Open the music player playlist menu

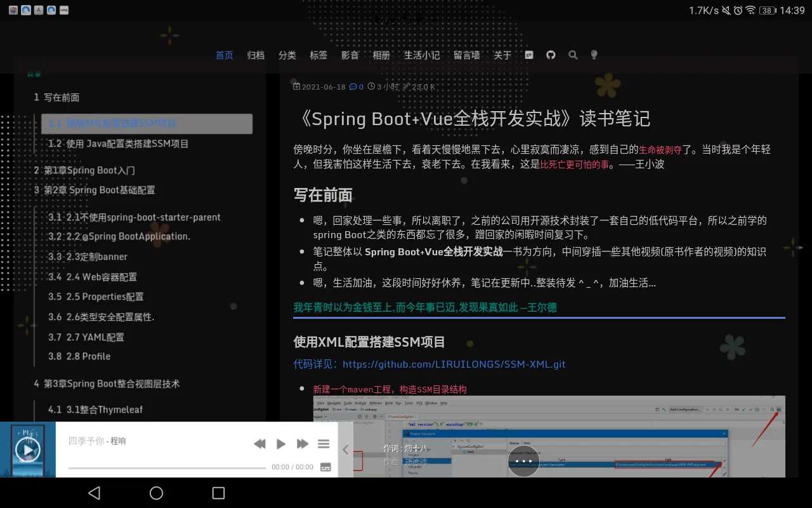[324, 444]
